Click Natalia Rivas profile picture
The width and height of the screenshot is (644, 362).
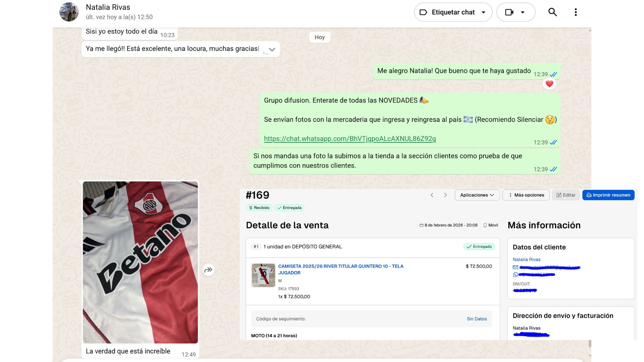coord(69,12)
